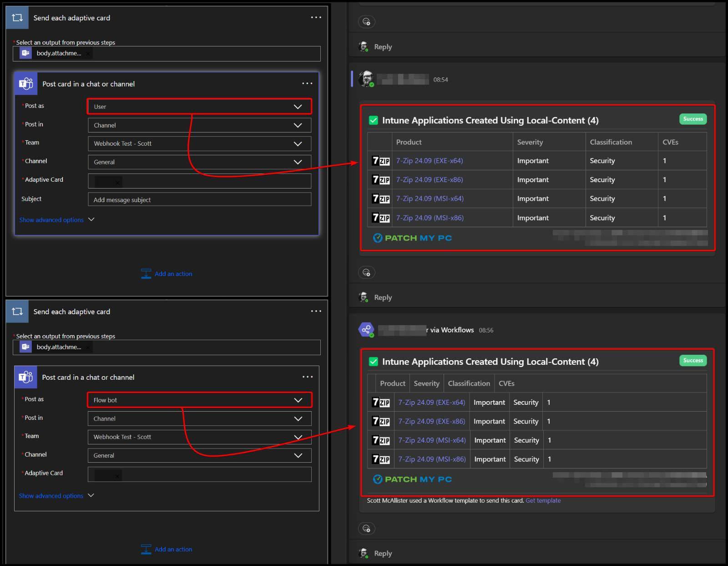728x566 pixels.
Task: Open '7-Zip 24.09 (EXE-x64)' link in bottom card
Action: (432, 403)
